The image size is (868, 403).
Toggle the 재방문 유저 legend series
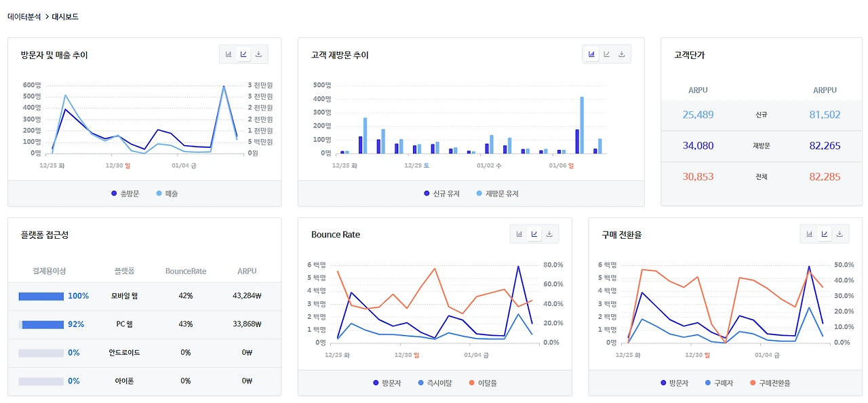pyautogui.click(x=498, y=193)
